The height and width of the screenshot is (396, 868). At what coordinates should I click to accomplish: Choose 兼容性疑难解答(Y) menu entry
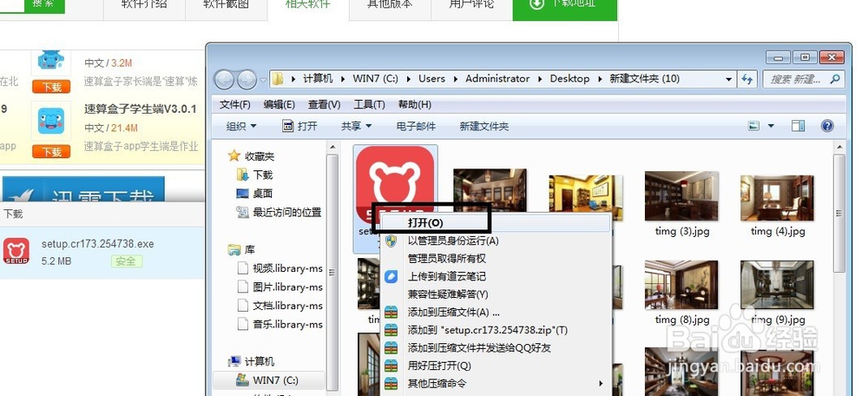449,294
